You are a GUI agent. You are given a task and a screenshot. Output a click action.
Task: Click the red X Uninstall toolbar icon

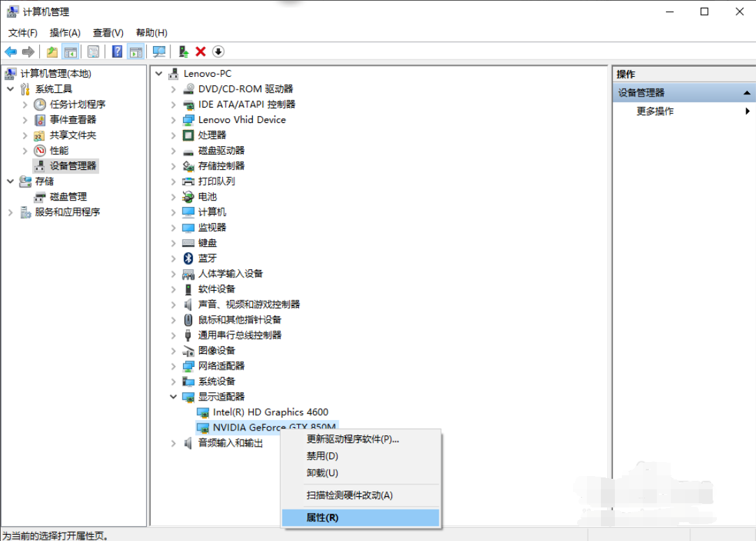[201, 52]
